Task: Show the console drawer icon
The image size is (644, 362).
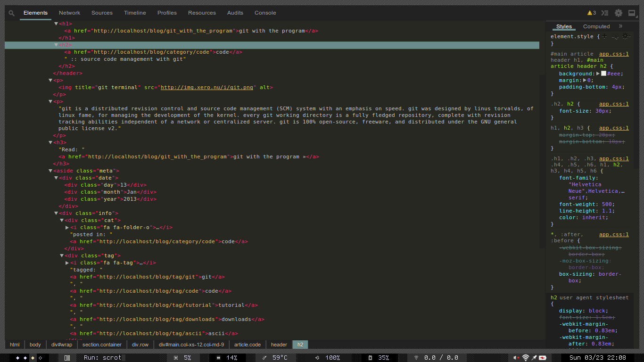Action: [x=605, y=13]
